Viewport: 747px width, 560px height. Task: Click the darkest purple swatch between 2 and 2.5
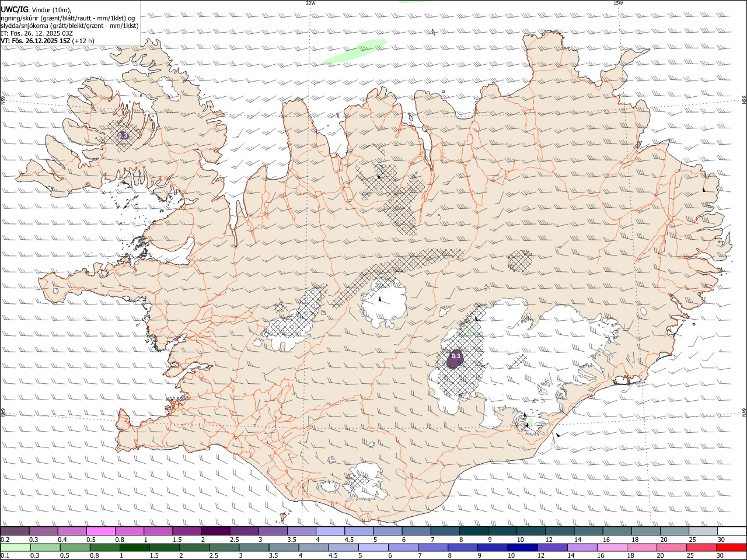click(x=215, y=531)
